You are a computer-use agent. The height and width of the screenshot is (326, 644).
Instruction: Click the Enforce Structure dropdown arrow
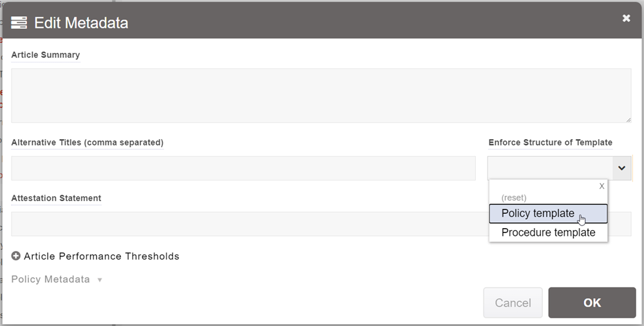point(621,168)
